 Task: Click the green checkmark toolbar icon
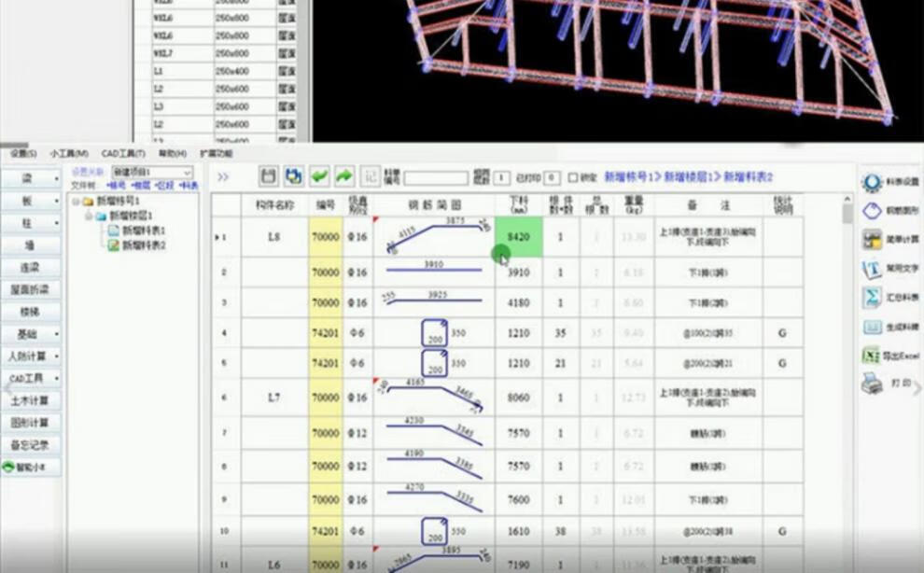(x=319, y=175)
